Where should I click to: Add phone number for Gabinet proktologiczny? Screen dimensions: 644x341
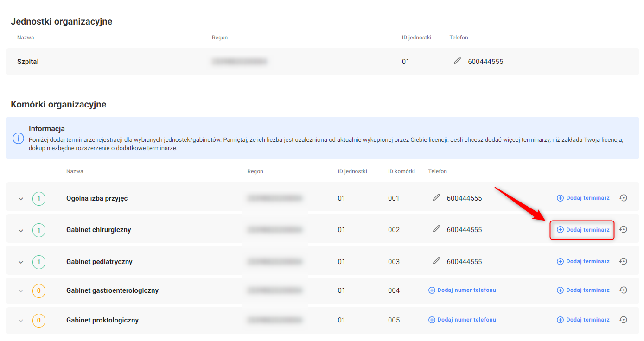[462, 320]
